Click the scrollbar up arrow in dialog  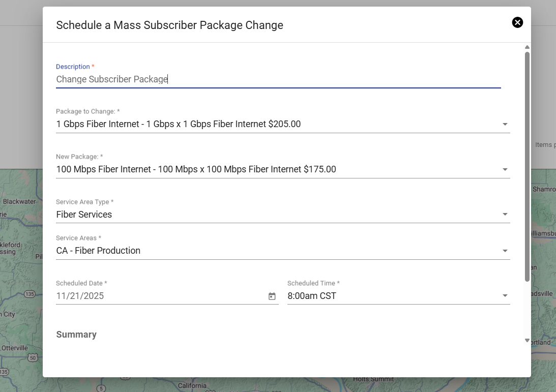(x=527, y=47)
